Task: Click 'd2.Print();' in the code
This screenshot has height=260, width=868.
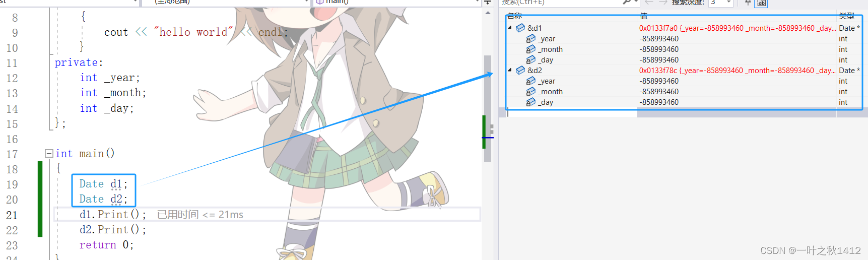Action: (113, 230)
